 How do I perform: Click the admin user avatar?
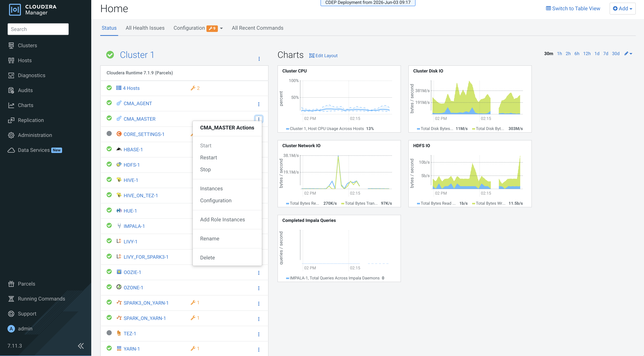click(11, 329)
